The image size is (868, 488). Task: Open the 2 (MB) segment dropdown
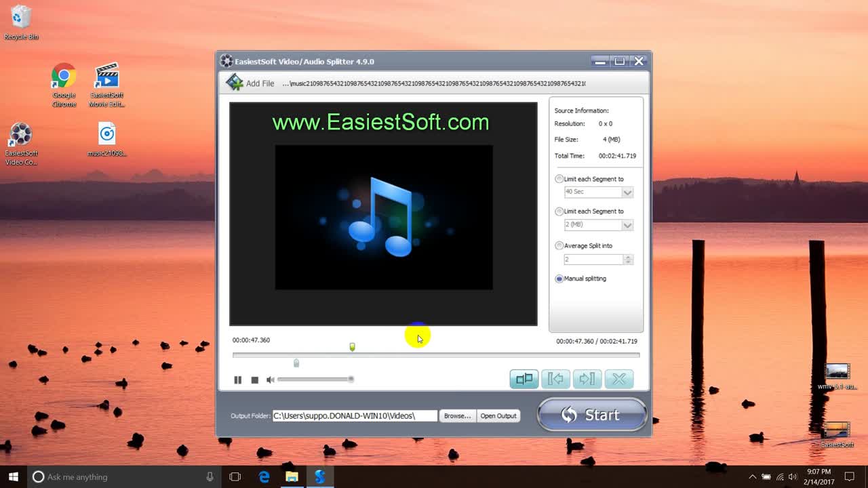627,225
